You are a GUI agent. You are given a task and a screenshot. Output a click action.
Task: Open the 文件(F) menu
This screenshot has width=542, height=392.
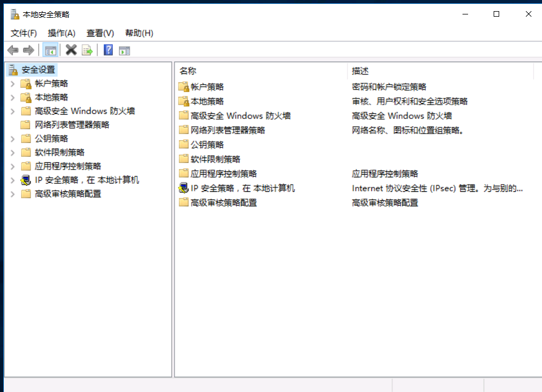click(23, 33)
